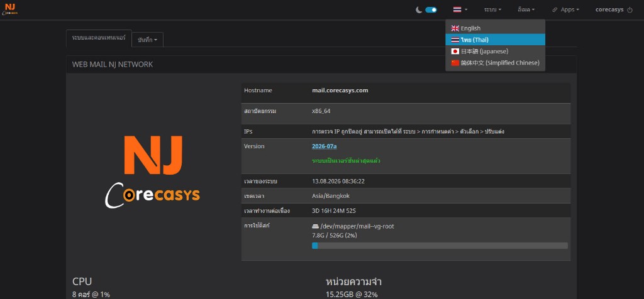Click the 8 คอร์ @ 1% CPU value
This screenshot has width=644, height=299.
click(91, 295)
